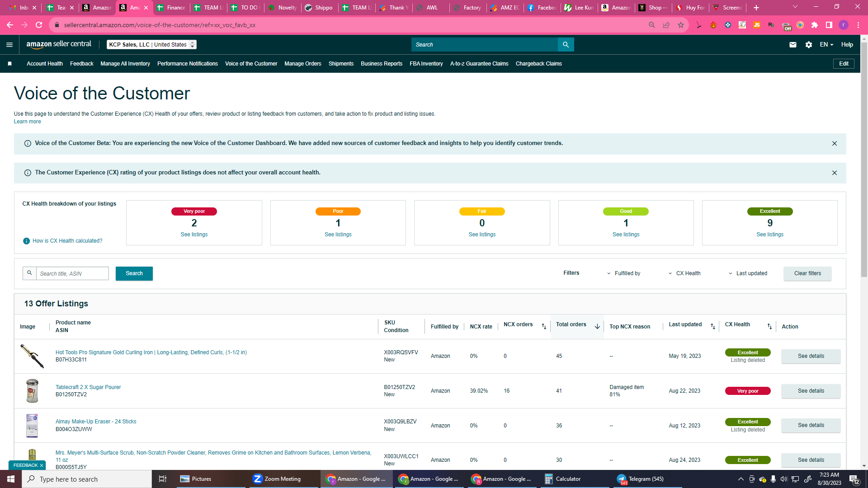Sort by Total orders down arrow

[x=597, y=327]
